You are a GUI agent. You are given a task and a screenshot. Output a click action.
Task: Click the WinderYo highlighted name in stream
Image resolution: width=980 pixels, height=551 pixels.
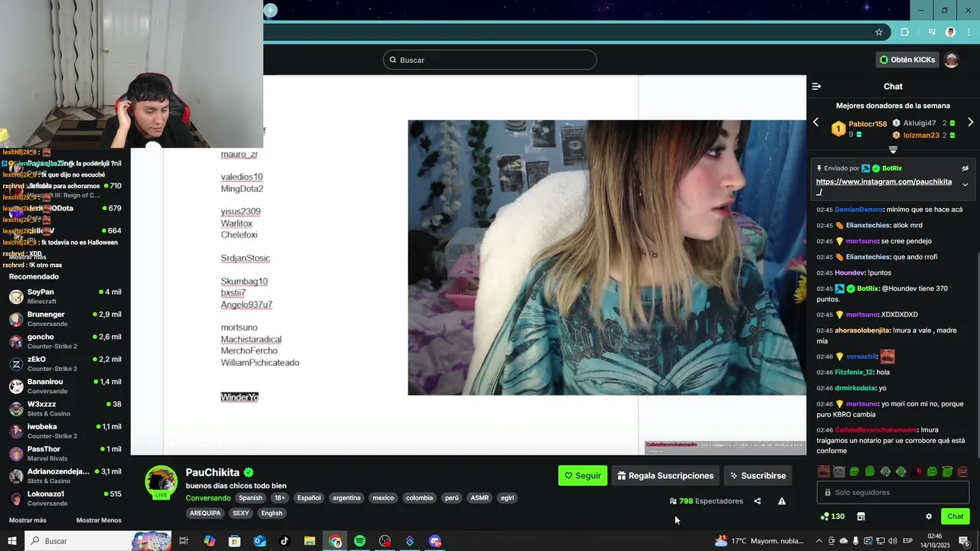tap(240, 397)
